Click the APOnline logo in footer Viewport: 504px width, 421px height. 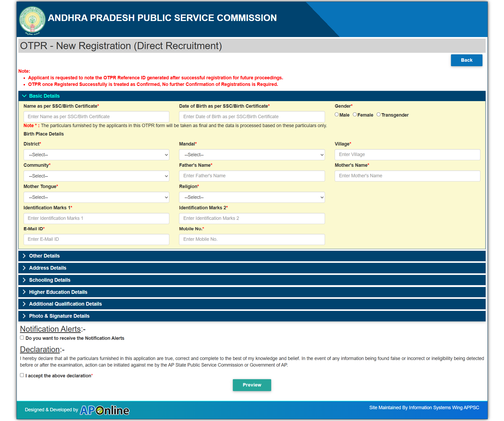[104, 410]
